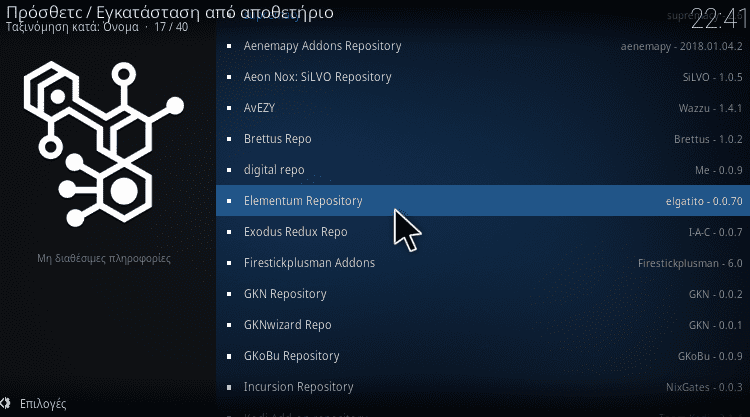Select the bullet icon next to digital repo
750x417 pixels.
(229, 170)
